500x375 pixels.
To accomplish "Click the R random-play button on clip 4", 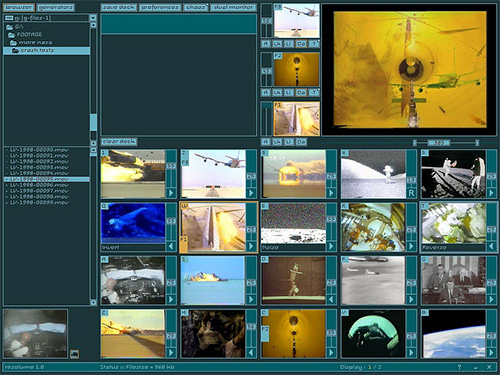I will pyautogui.click(x=411, y=193).
